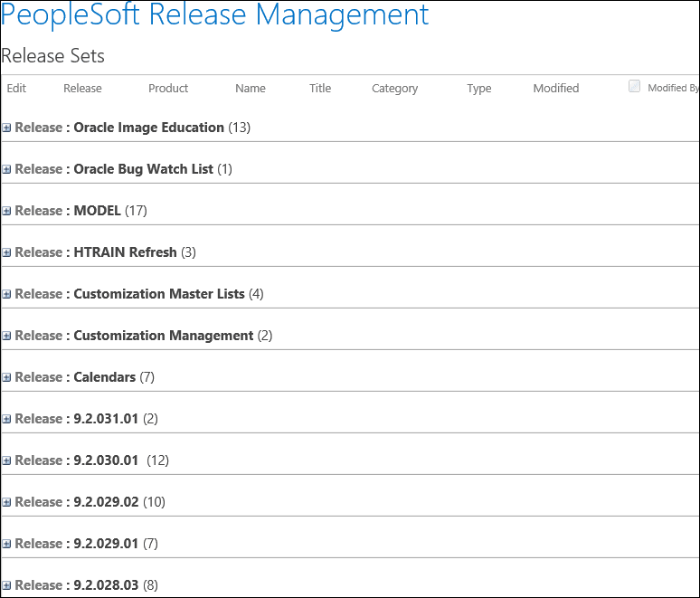The height and width of the screenshot is (598, 700).
Task: Click the Oracle Image Education group name
Action: coord(148,128)
